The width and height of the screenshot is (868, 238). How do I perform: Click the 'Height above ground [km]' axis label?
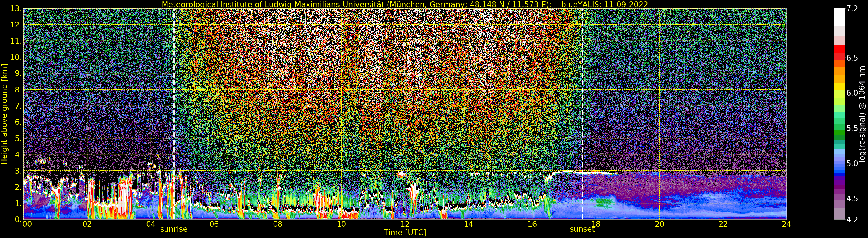[x=4, y=114]
